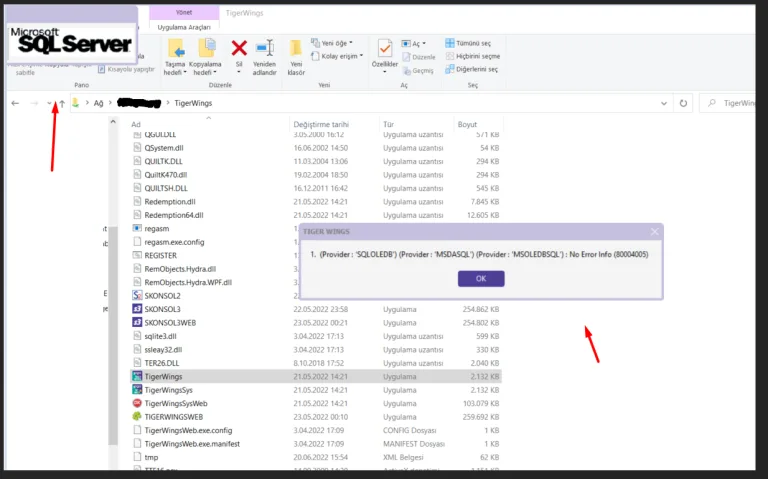
Task: Select the TigerWingsWeb.exe.manifest file
Action: pos(192,444)
